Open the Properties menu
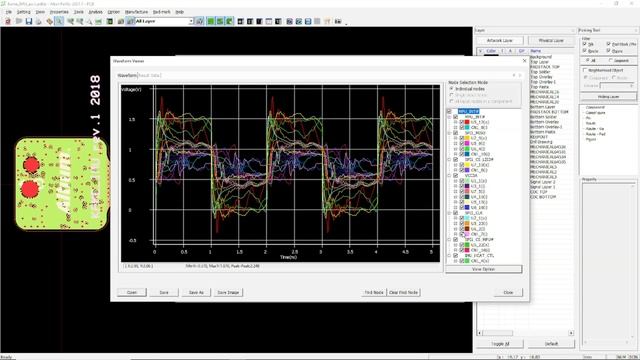The image size is (640, 360). tap(59, 12)
